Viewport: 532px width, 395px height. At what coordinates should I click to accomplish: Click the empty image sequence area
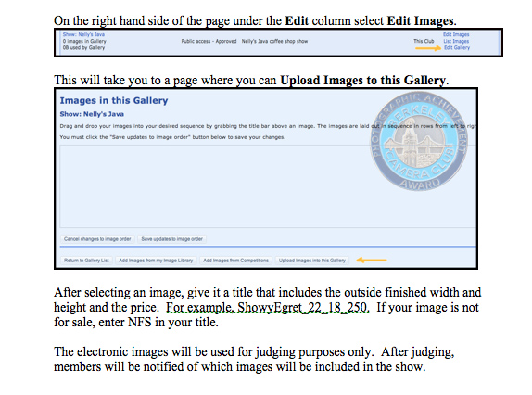pyautogui.click(x=267, y=186)
